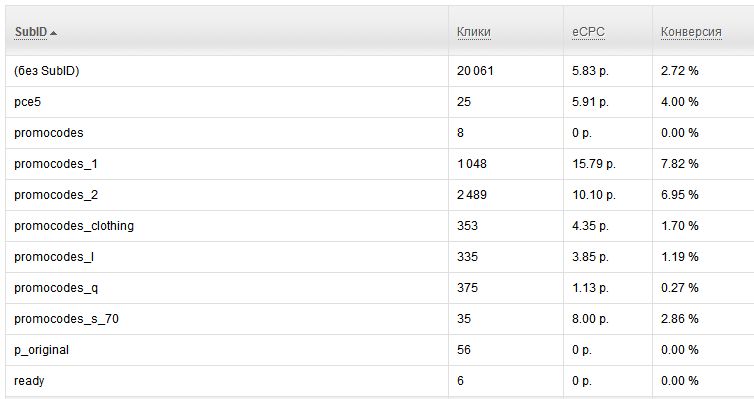Image resolution: width=754 pixels, height=399 pixels.
Task: Click the 20 061 clicks value
Action: click(475, 71)
